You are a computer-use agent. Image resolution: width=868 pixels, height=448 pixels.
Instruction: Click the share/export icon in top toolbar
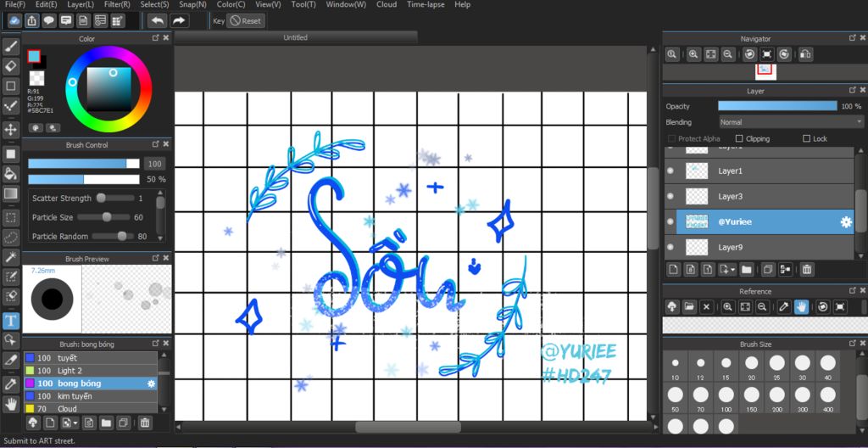(x=32, y=21)
